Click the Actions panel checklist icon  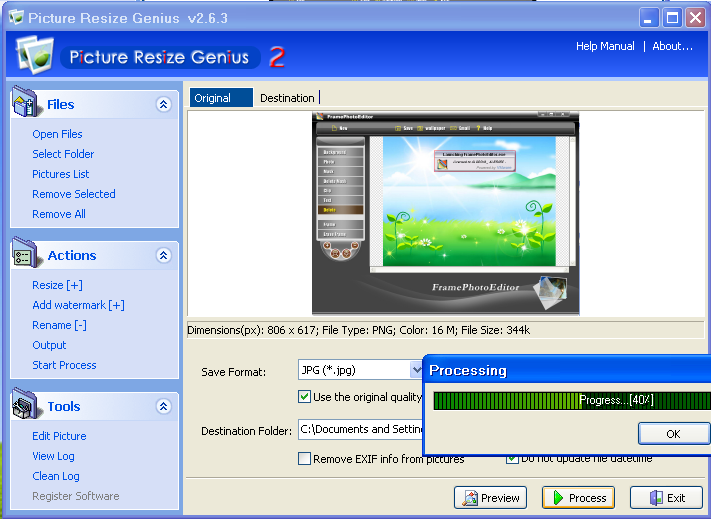(25, 252)
